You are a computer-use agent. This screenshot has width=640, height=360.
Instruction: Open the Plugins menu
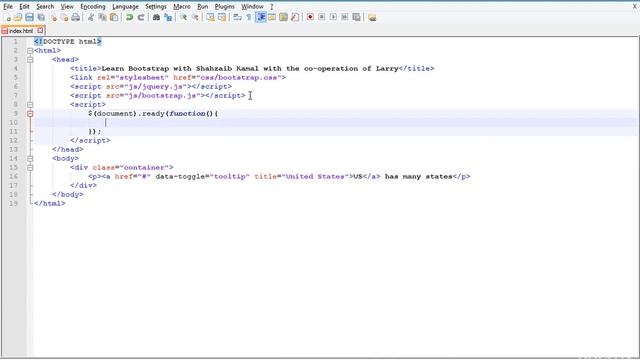pos(224,7)
